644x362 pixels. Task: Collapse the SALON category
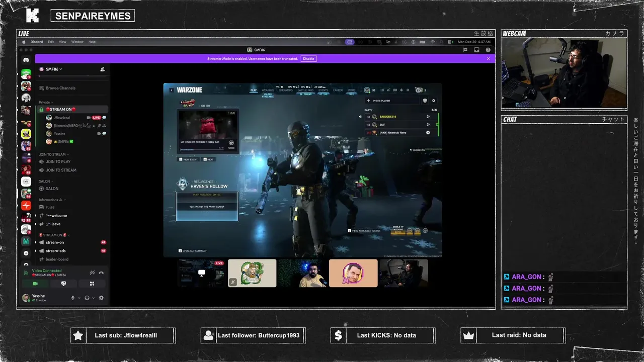tap(46, 182)
